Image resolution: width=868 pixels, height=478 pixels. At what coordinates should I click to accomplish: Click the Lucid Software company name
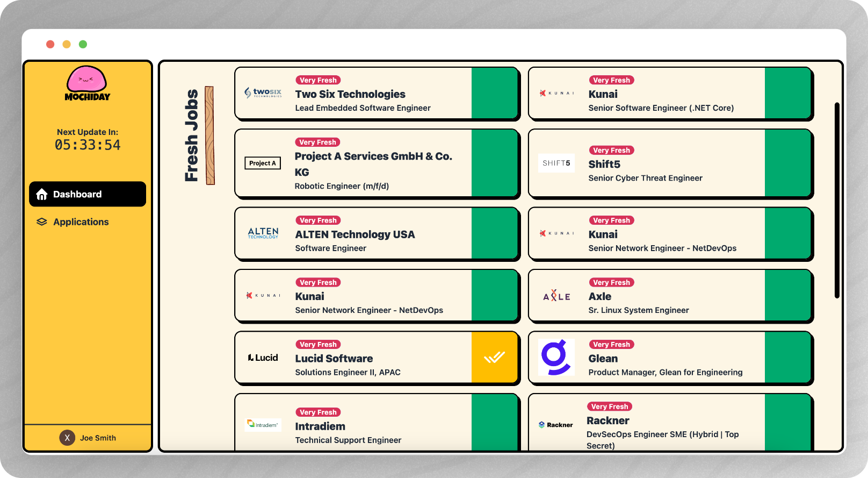(334, 359)
